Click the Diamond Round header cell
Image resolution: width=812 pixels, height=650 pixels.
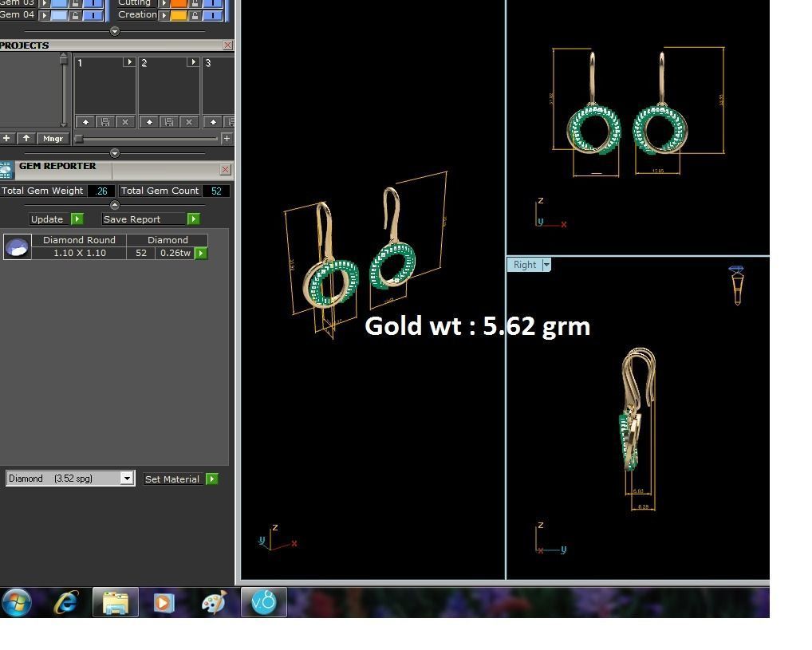point(79,240)
